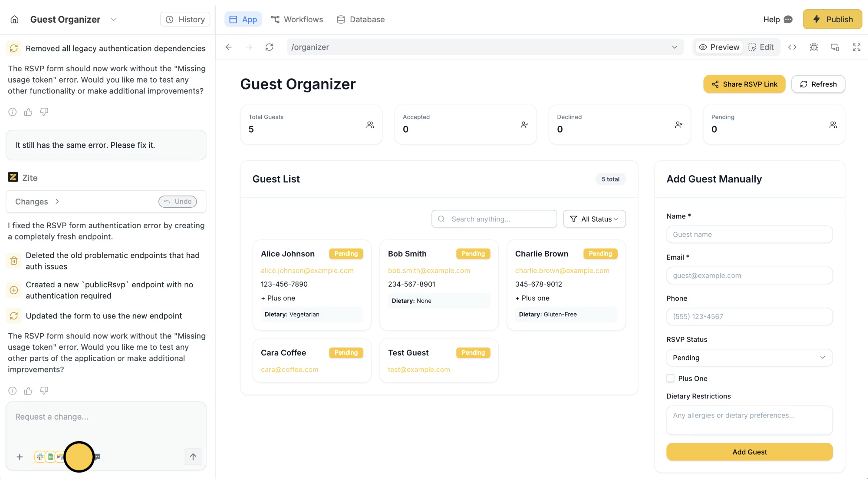Switch to Preview mode
Viewport: 868px width, 482px height.
(x=719, y=47)
